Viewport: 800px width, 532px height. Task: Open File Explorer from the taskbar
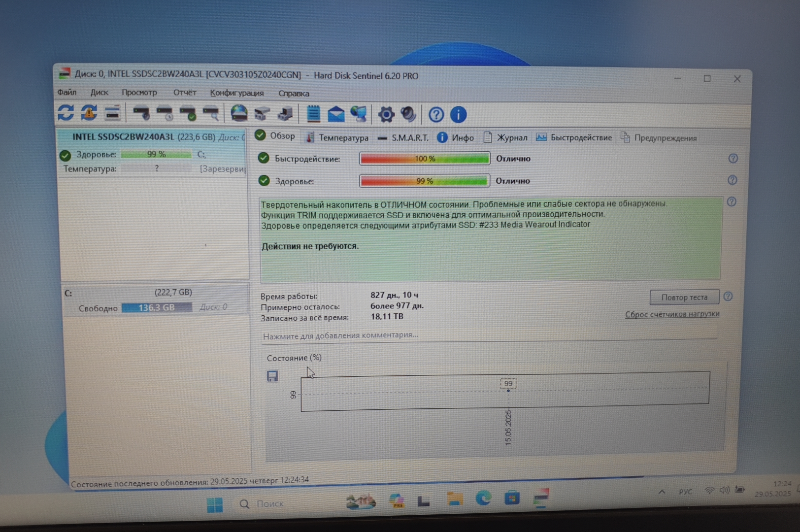click(455, 499)
